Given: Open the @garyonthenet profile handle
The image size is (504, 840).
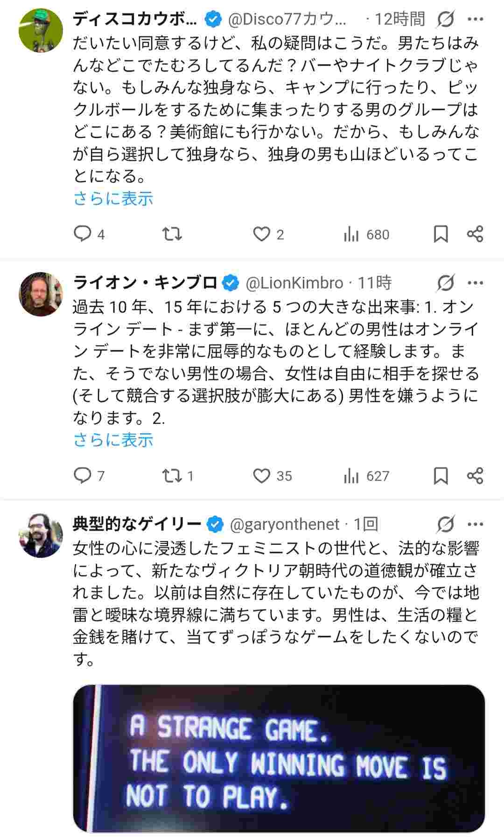Looking at the screenshot, I should pyautogui.click(x=285, y=524).
